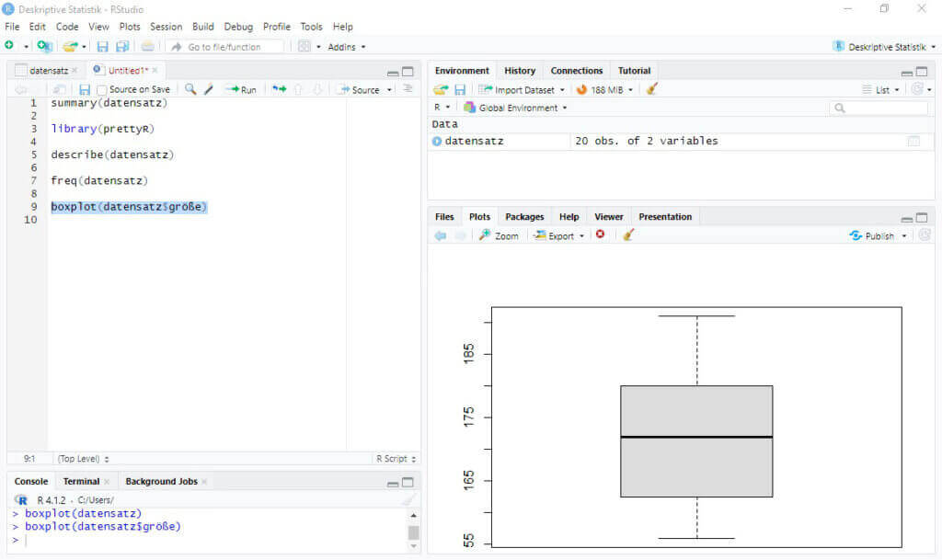Viewport: 942px width, 560px height.
Task: Expand the Source run options dropdown
Action: (x=388, y=89)
